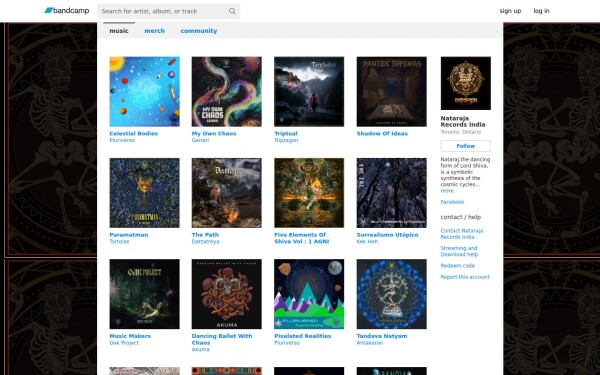Open the Surrealismo Utópico album cover
Screen dimensions: 600x375
[x=391, y=193]
